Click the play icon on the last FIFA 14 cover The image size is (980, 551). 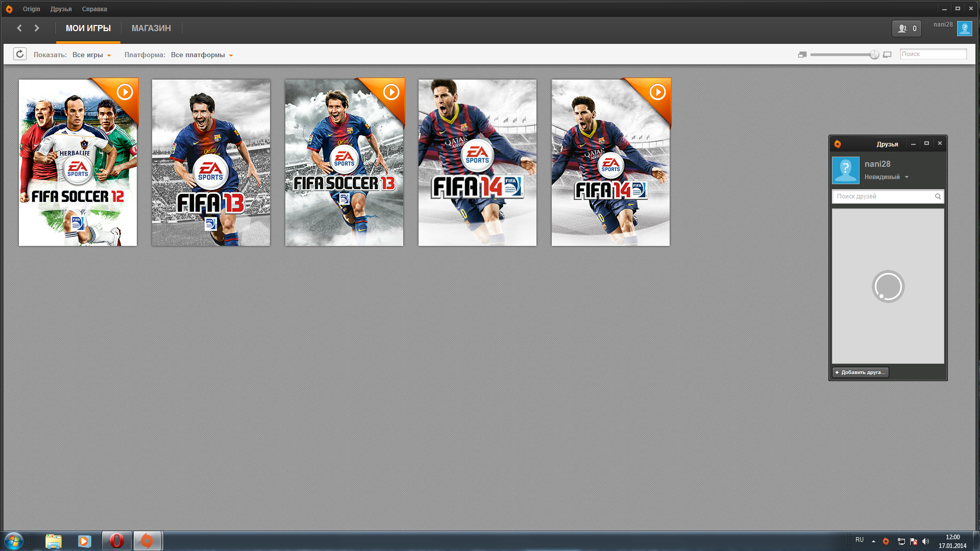(x=657, y=92)
